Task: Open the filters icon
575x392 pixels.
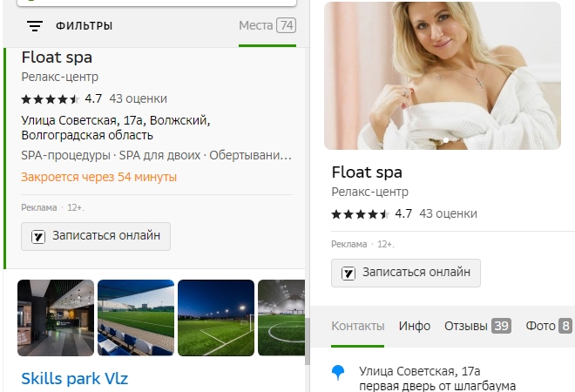Action: pos(35,26)
